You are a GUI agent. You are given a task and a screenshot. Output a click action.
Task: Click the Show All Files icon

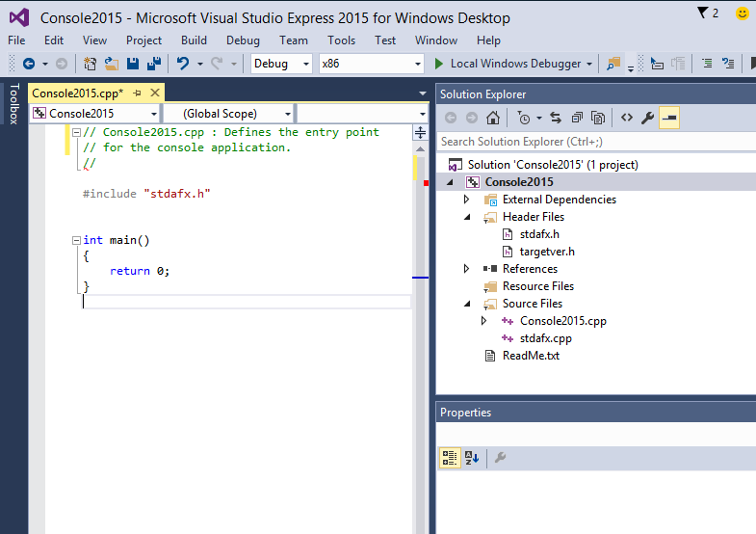(598, 118)
